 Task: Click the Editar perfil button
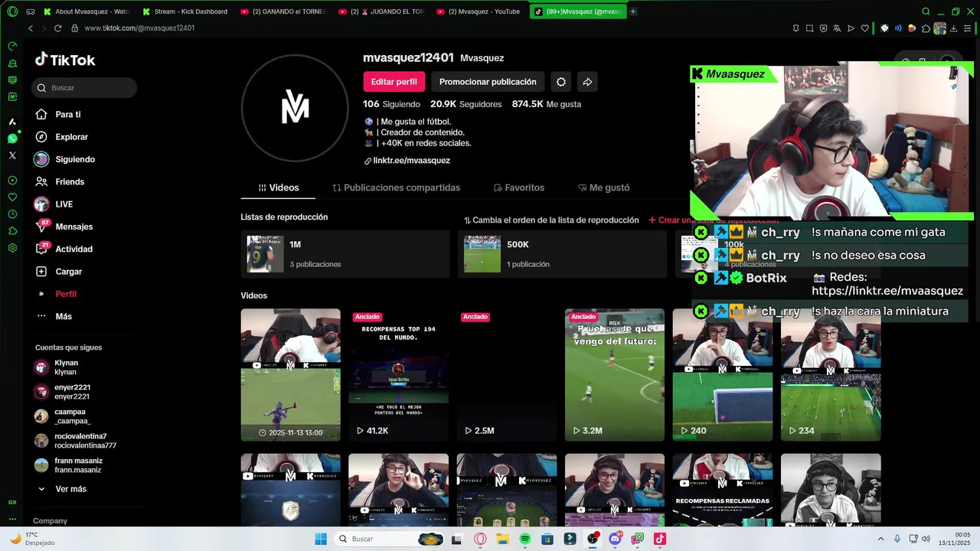[394, 82]
